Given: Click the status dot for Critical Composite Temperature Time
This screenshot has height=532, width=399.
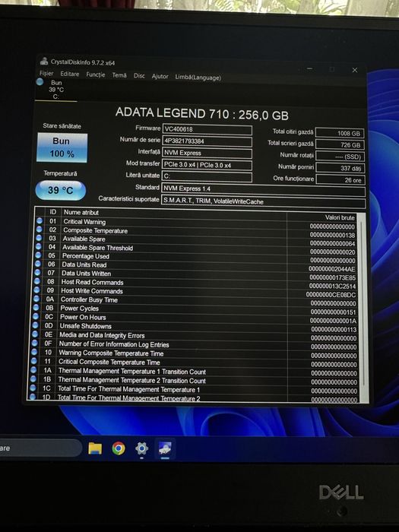Looking at the screenshot, I should (x=34, y=361).
